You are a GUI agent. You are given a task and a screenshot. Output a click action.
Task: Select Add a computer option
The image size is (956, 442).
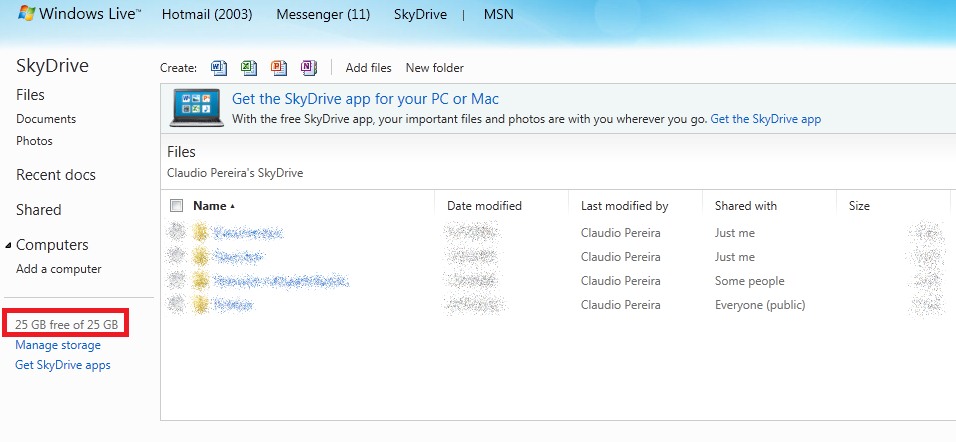(59, 269)
